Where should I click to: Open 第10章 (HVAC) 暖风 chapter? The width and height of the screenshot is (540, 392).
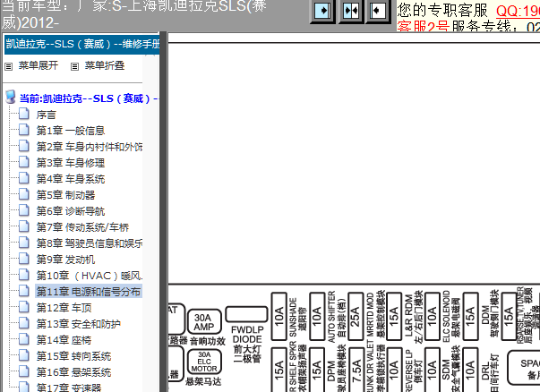90,276
